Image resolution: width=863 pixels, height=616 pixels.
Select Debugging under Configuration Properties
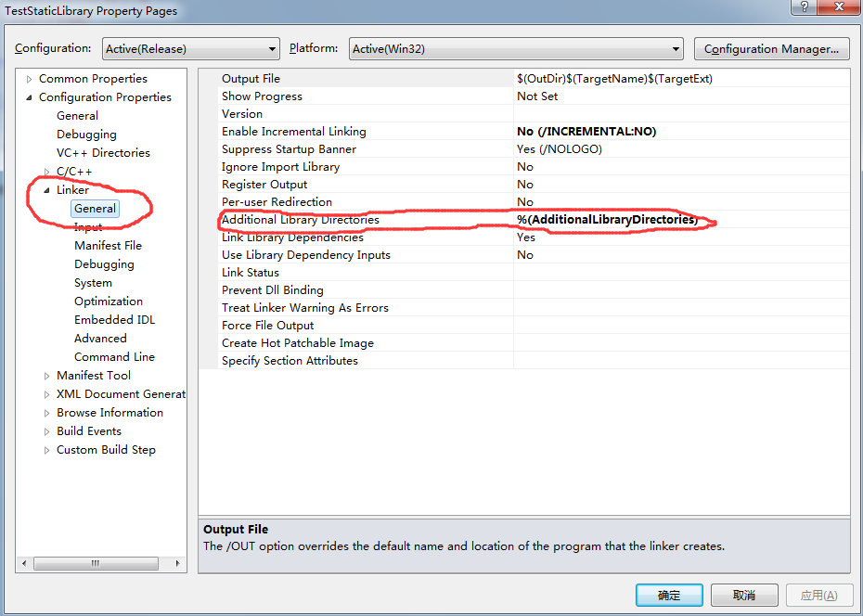pyautogui.click(x=86, y=135)
